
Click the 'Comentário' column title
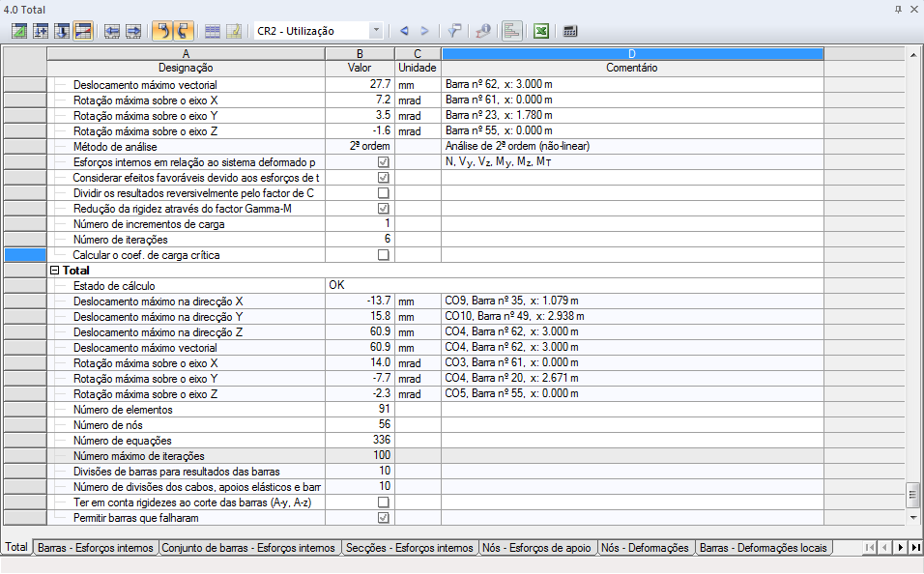pos(632,68)
